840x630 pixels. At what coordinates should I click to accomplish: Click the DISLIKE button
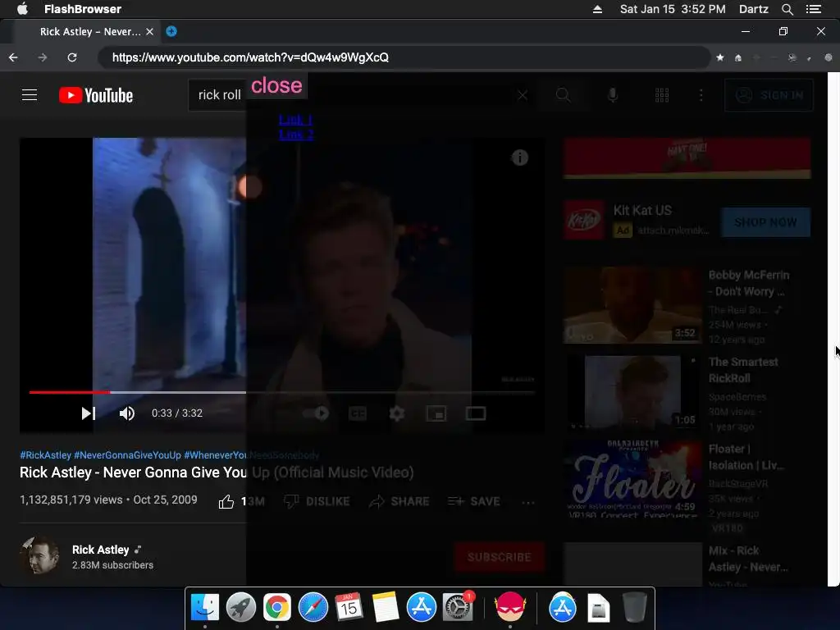click(317, 501)
